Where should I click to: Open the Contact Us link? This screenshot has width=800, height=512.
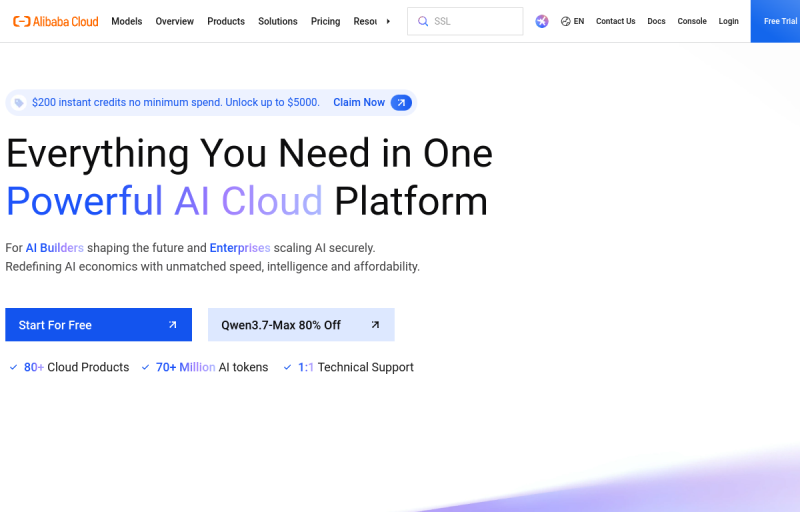[615, 21]
